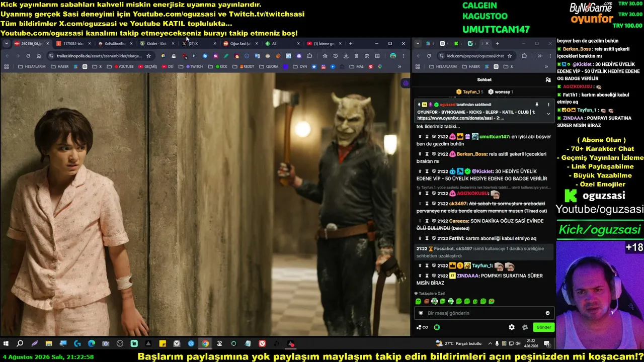644x362 pixels.
Task: Open extensions in the Kick chat browser window
Action: [524, 56]
